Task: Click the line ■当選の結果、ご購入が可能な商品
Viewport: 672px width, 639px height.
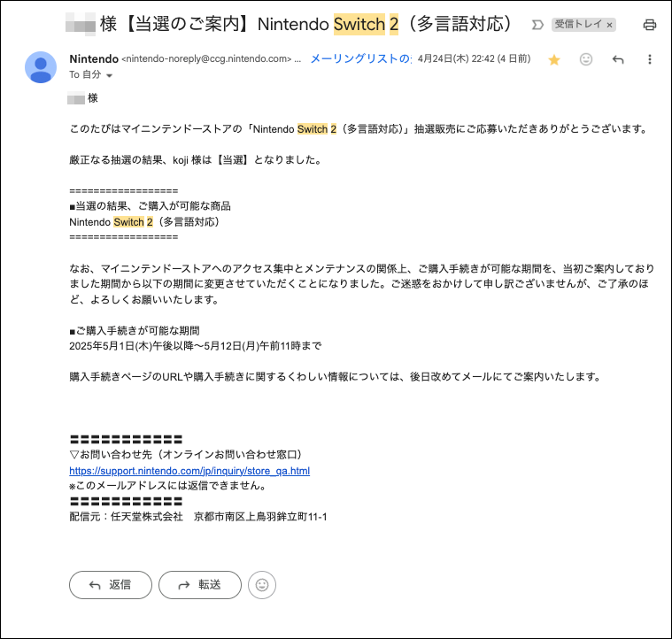Action: [150, 206]
